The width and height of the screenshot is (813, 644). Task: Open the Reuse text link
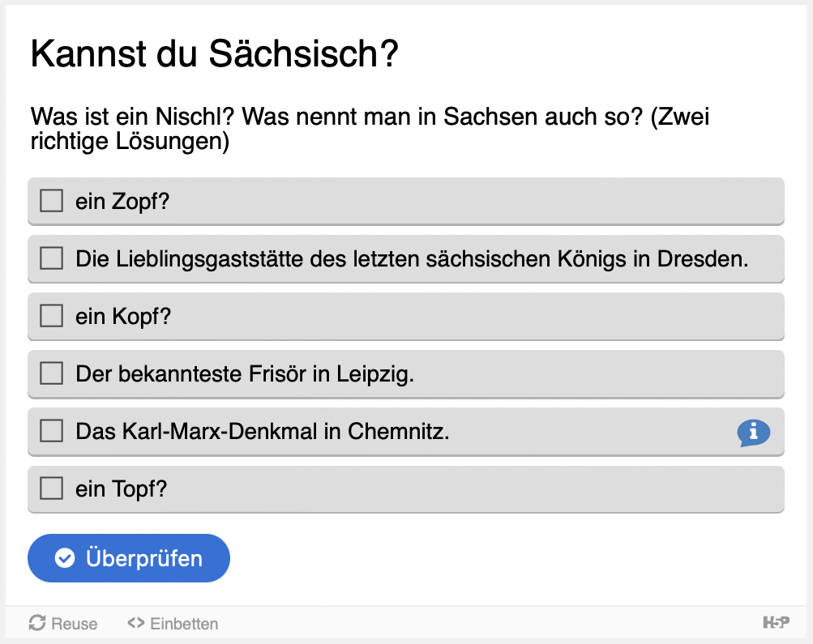tap(74, 624)
